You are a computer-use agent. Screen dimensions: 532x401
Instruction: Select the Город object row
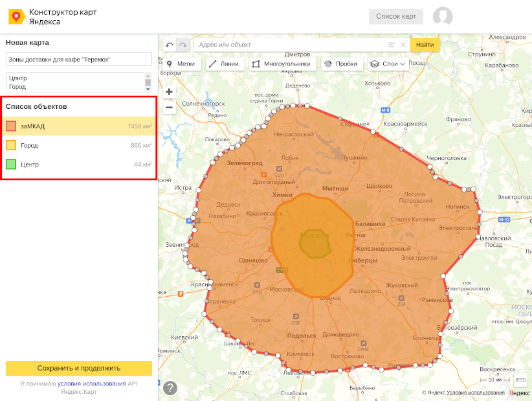pyautogui.click(x=79, y=145)
